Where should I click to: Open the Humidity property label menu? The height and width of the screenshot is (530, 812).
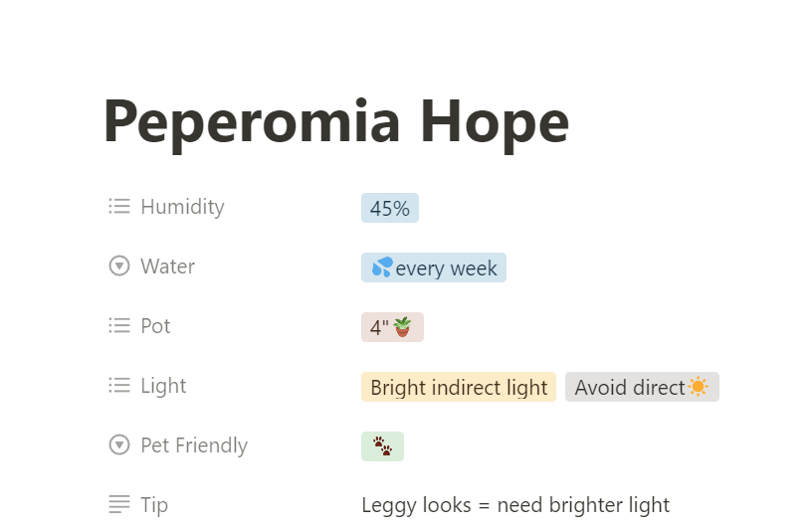pyautogui.click(x=182, y=207)
